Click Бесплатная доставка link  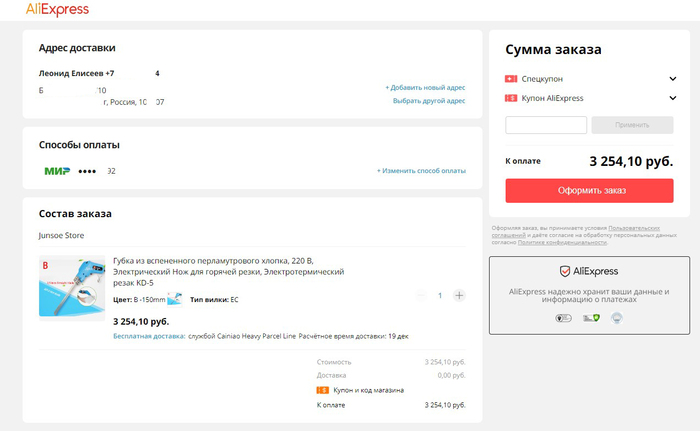tap(149, 336)
